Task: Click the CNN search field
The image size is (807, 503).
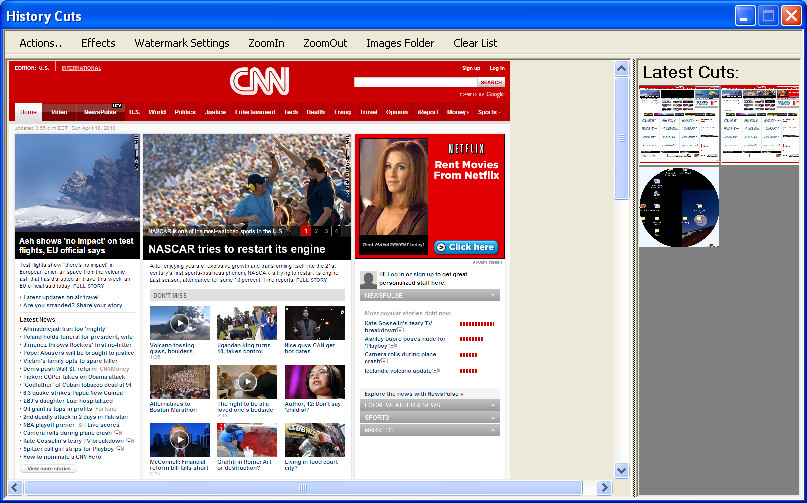Action: pyautogui.click(x=415, y=82)
